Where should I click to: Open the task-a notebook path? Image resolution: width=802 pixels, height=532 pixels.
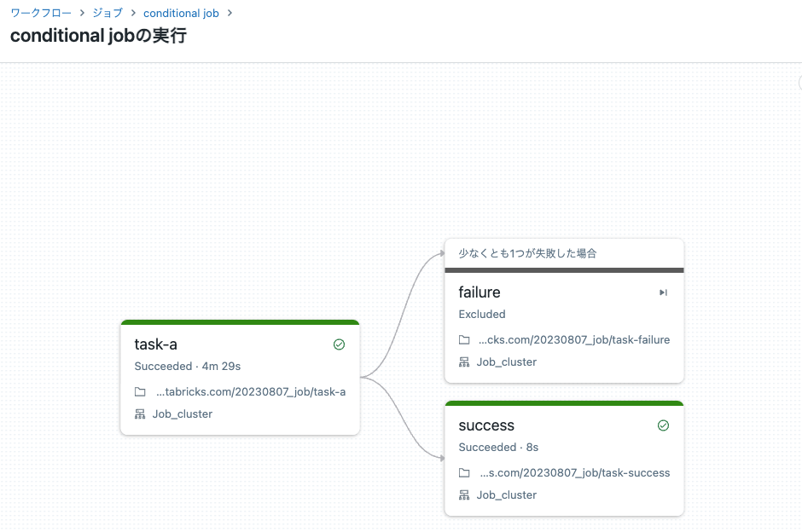(251, 392)
